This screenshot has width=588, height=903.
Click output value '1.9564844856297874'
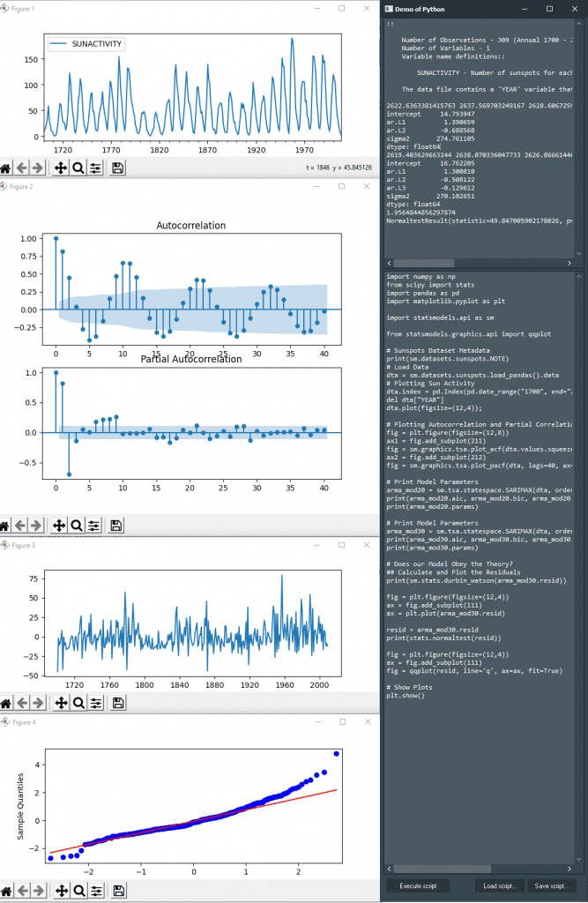(x=421, y=213)
